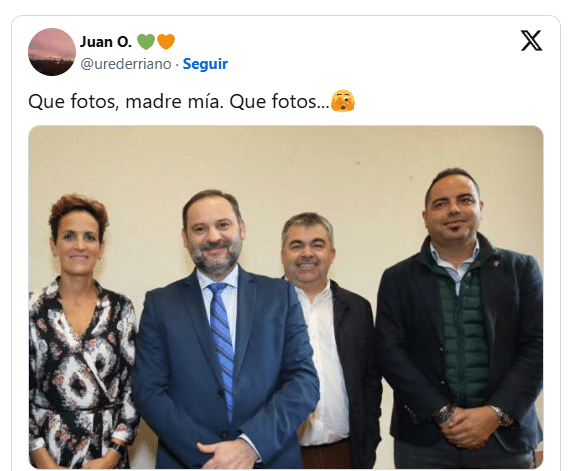Click the Juan O. display name

coord(106,41)
